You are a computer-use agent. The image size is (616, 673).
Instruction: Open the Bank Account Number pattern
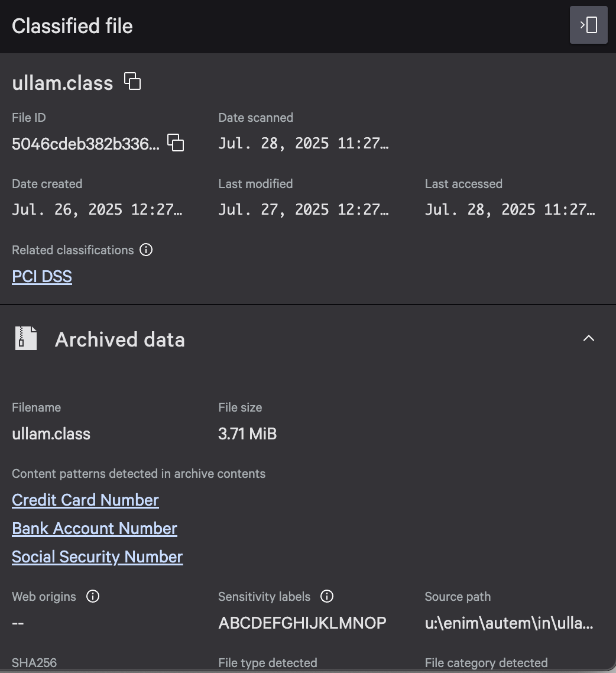[x=95, y=528]
